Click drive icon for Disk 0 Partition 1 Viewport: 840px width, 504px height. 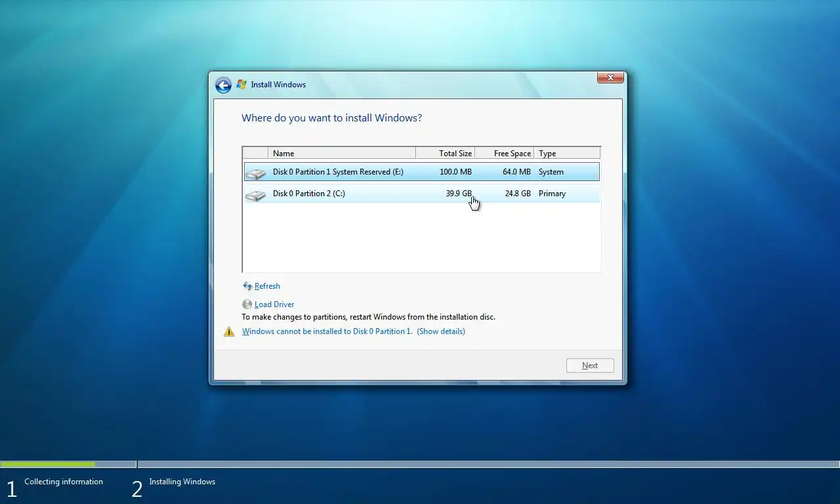tap(256, 173)
